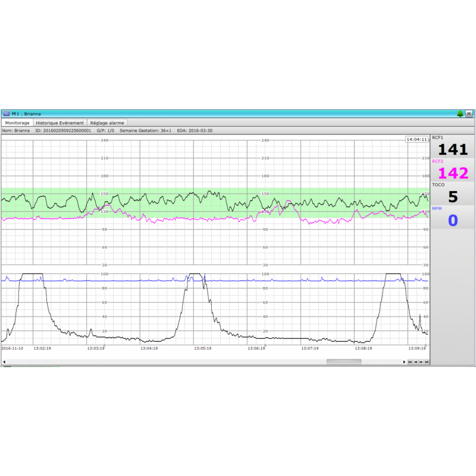Viewport: 476px width, 476px height.
Task: Click the horizontal scrollbar thumb under the chart
Action: pyautogui.click(x=344, y=362)
